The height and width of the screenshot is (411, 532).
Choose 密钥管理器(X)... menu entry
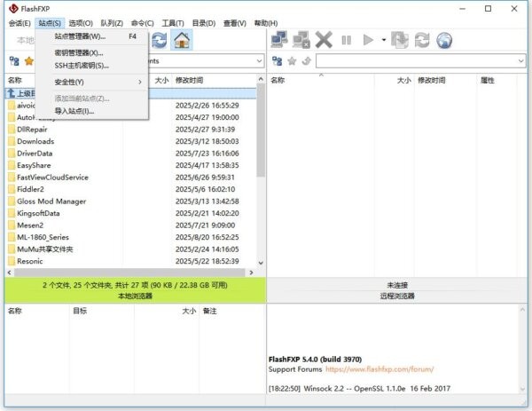click(91, 52)
